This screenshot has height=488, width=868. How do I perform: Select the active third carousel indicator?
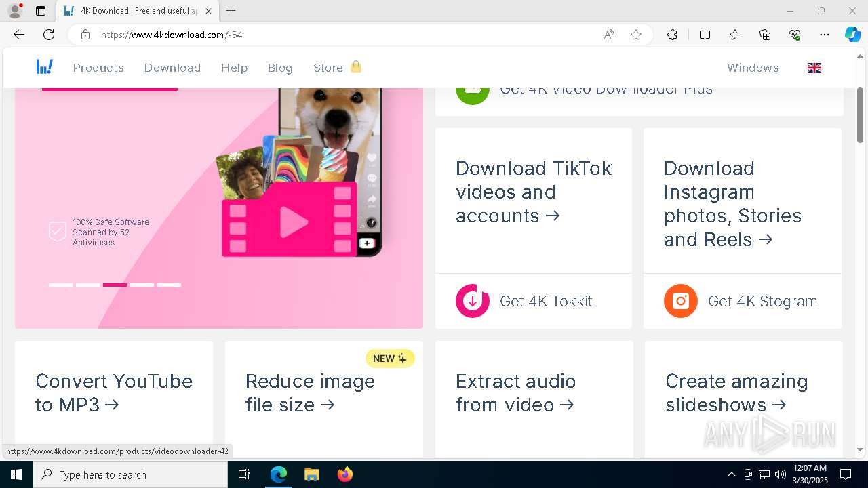tap(115, 285)
